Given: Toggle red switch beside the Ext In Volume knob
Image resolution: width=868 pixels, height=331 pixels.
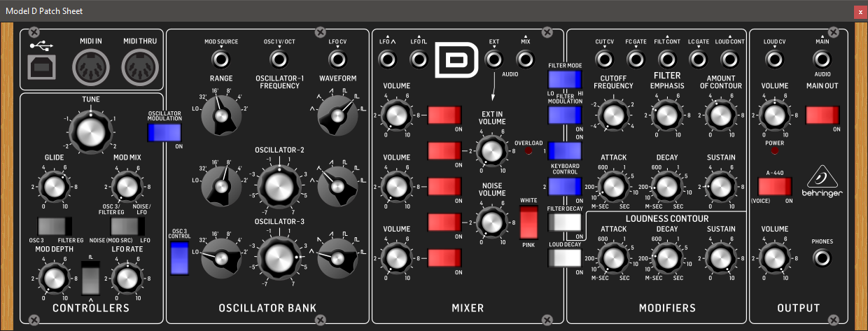Looking at the screenshot, I should (x=445, y=150).
